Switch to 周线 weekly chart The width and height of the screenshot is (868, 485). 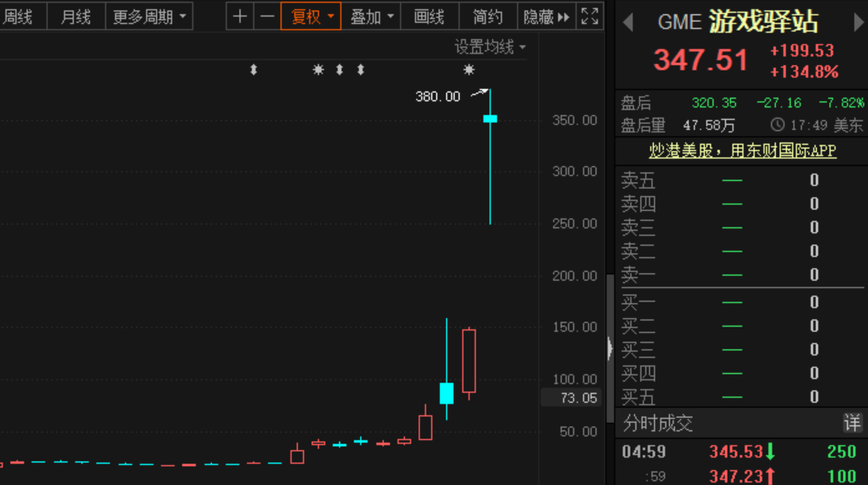[18, 17]
